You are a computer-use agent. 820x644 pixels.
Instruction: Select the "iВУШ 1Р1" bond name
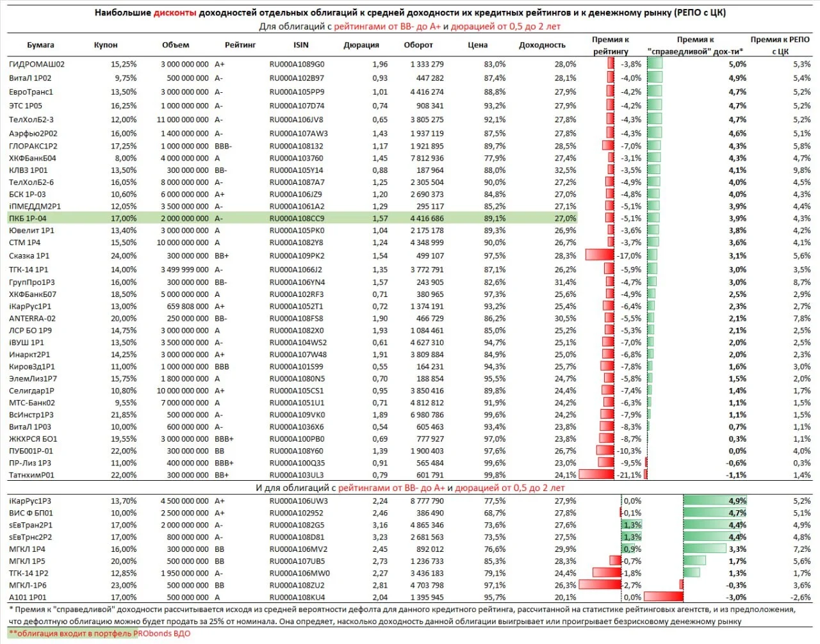26,343
